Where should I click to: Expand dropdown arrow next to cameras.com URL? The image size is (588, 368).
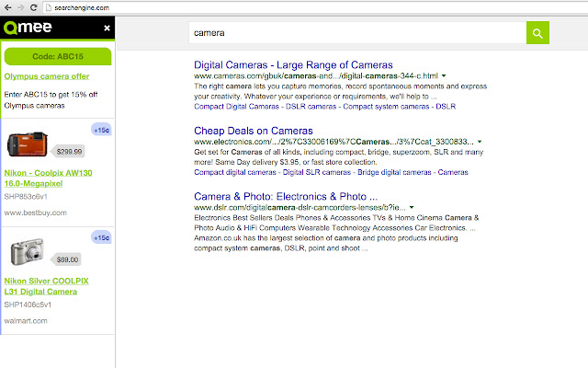tap(443, 75)
